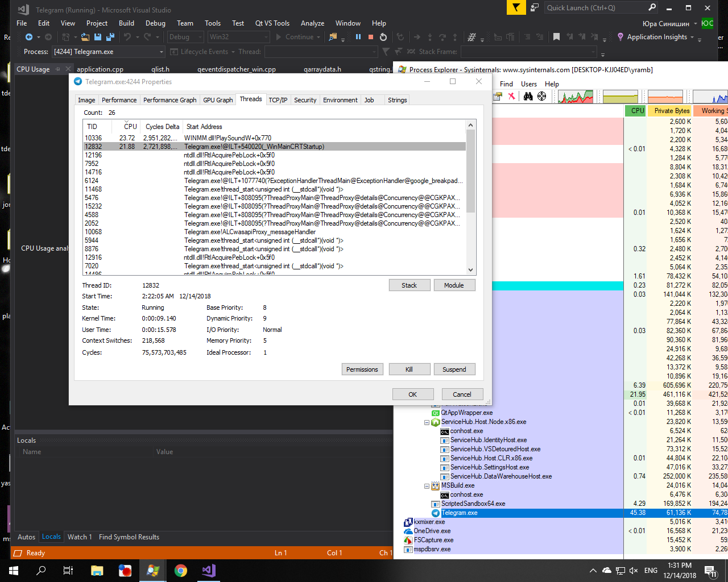The height and width of the screenshot is (582, 728).
Task: Click the Kill Process red X in Process Explorer
Action: [x=511, y=96]
